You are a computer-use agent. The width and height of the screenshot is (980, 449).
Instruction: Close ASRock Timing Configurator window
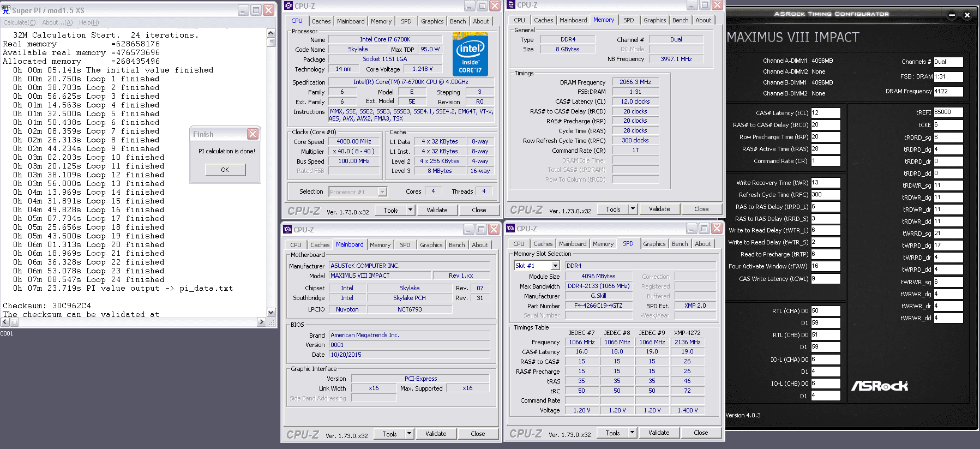click(967, 15)
